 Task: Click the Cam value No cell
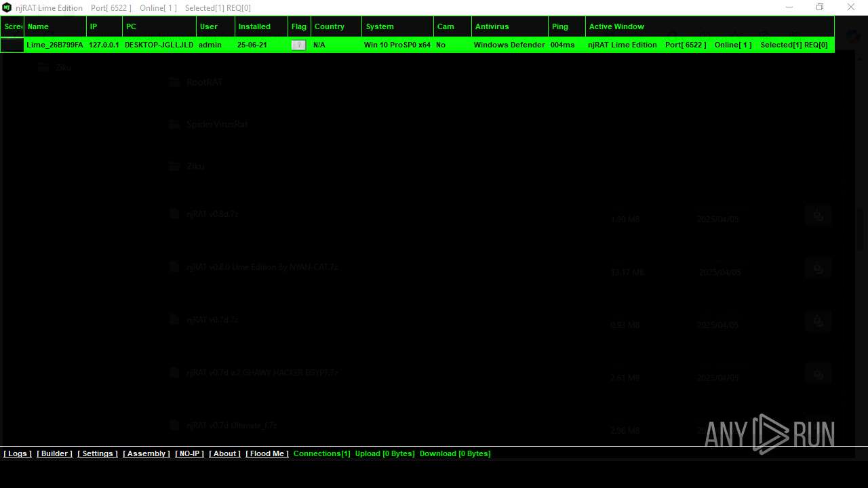(441, 45)
